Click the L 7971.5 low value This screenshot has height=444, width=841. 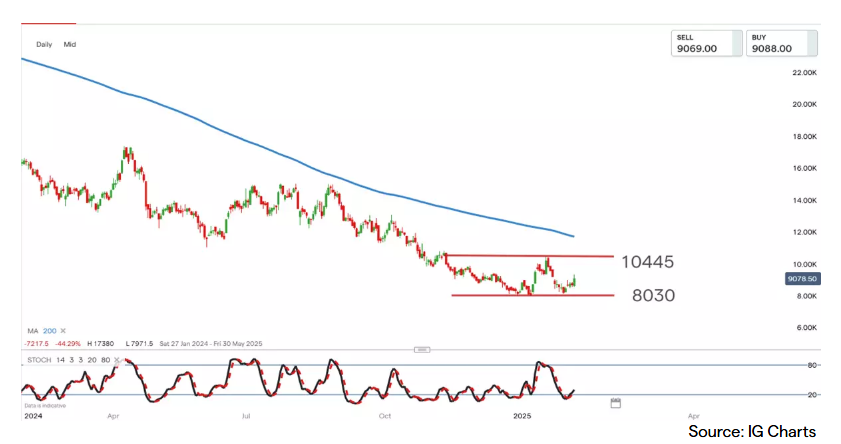[x=139, y=344]
